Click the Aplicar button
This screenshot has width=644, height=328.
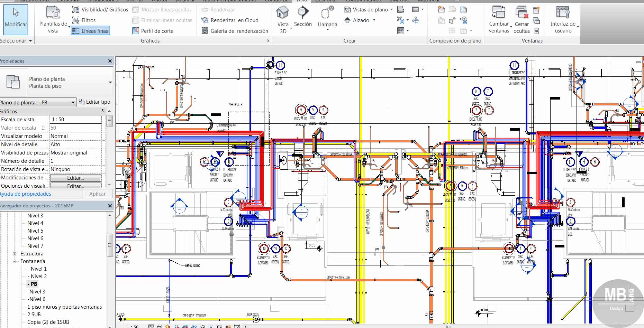97,194
